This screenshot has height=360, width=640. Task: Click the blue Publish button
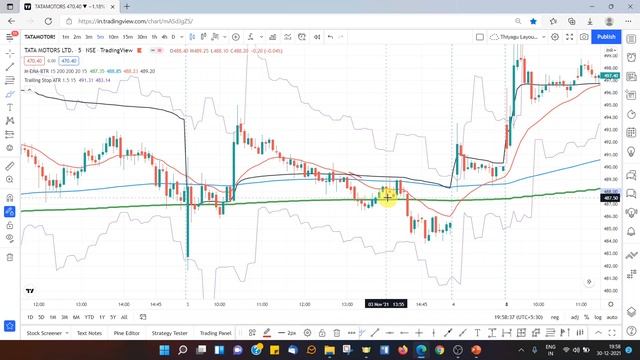606,37
